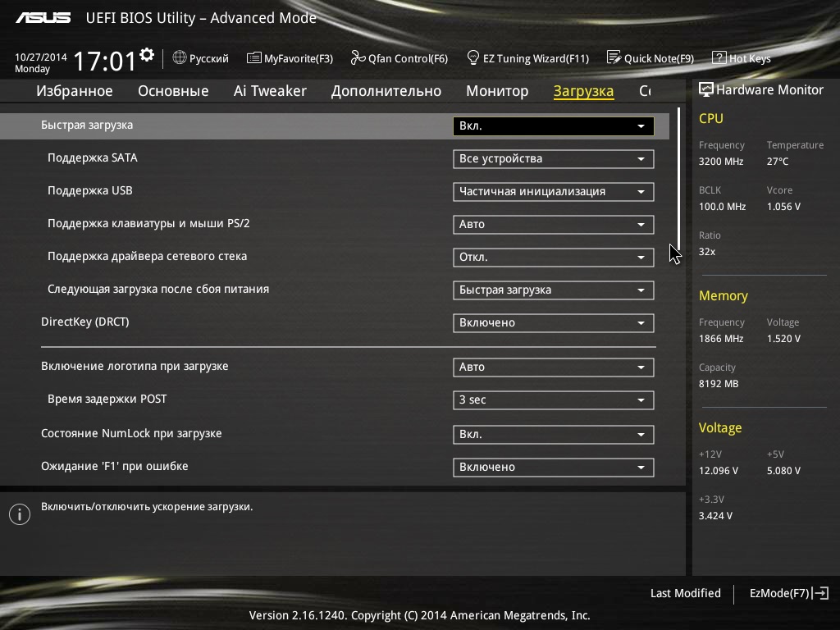Open the network stack driver dropdown
Image resolution: width=840 pixels, height=630 pixels.
click(x=554, y=257)
